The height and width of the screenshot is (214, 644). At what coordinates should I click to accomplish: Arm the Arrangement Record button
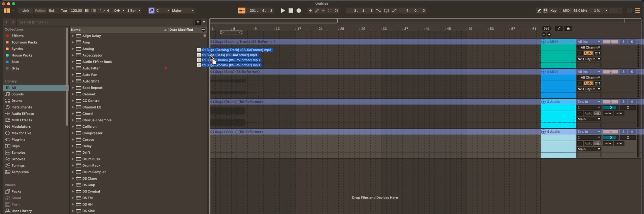coord(299,11)
